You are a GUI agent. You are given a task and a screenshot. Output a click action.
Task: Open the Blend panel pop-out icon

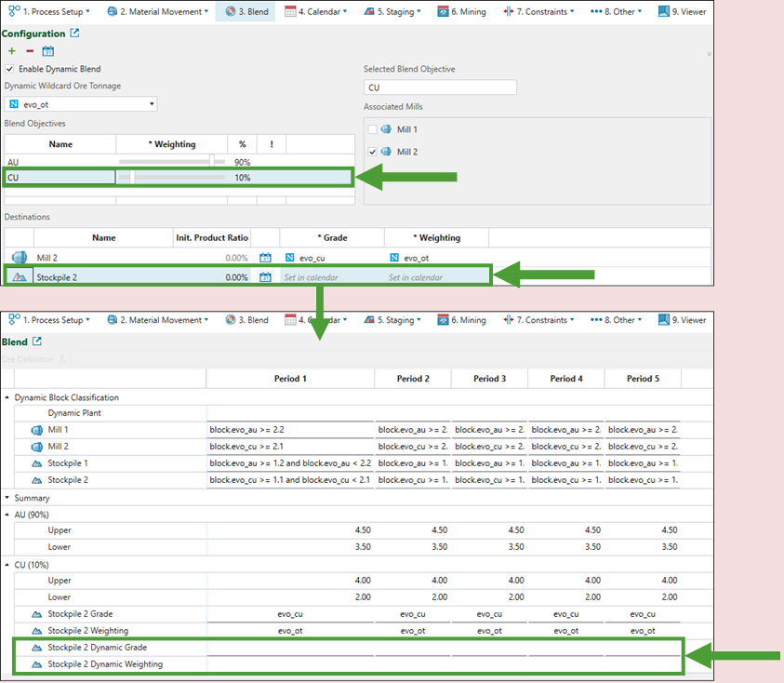coord(37,342)
